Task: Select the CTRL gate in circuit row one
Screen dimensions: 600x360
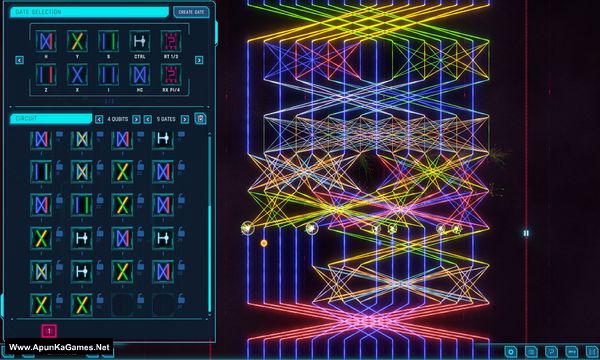Action: 163,139
